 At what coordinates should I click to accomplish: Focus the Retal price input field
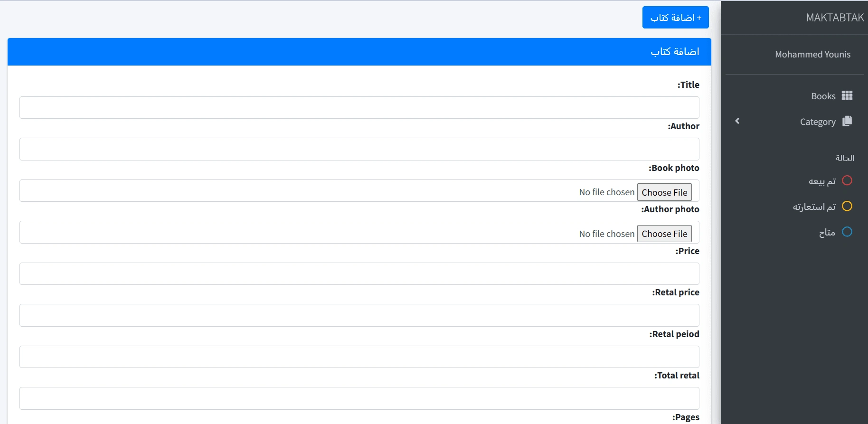click(359, 315)
